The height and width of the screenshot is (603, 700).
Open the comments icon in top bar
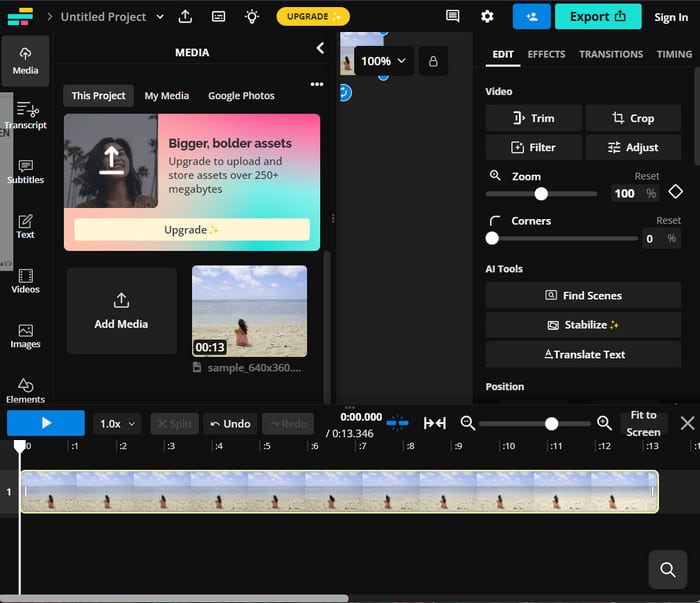coord(453,17)
